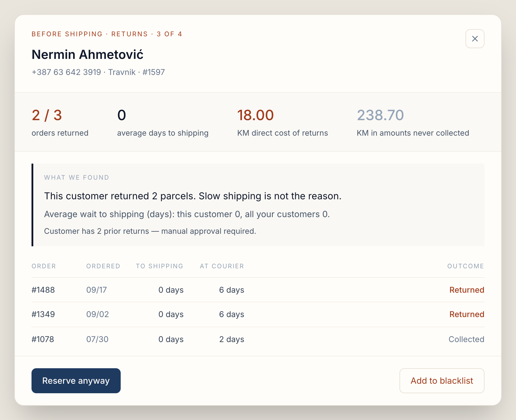Select order #1488 in the table
The image size is (516, 420).
(x=43, y=290)
